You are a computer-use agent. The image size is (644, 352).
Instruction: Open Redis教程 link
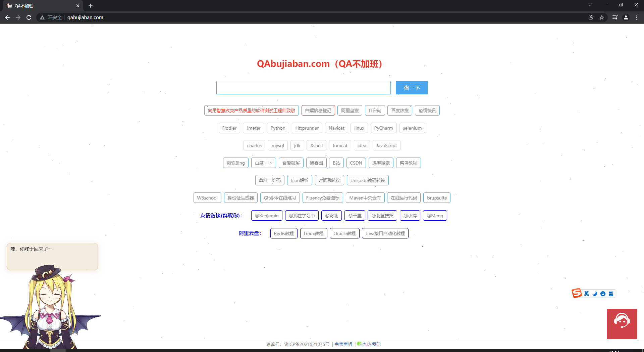point(284,233)
